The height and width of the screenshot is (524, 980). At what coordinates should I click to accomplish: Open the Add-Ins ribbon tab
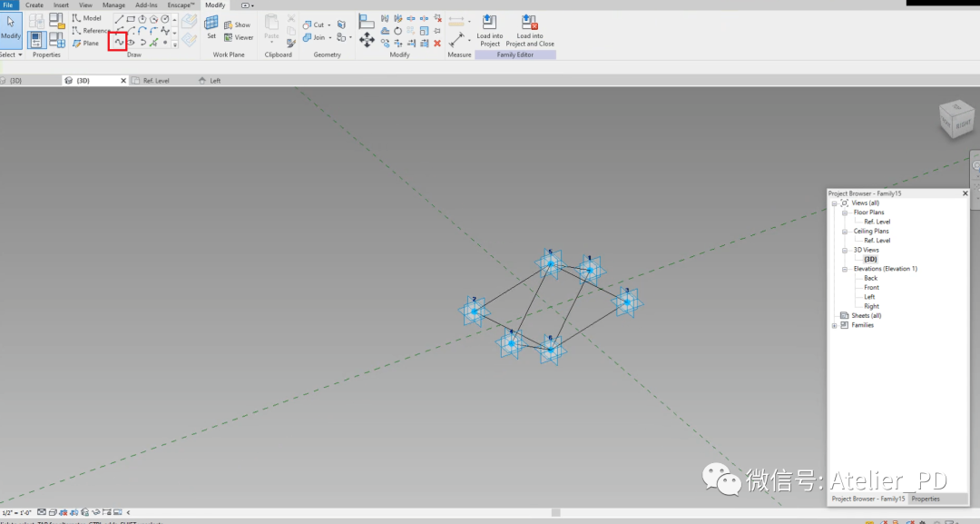pos(146,5)
